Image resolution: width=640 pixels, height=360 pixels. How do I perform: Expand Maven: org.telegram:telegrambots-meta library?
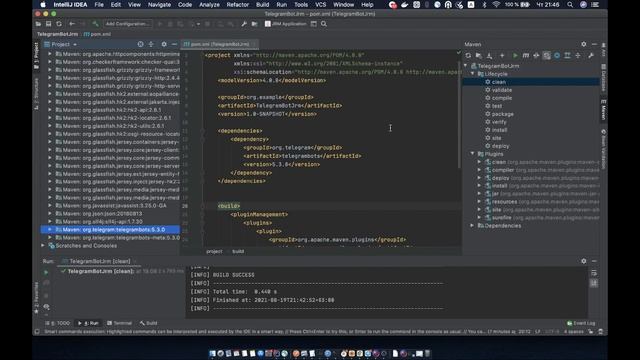tap(50, 238)
